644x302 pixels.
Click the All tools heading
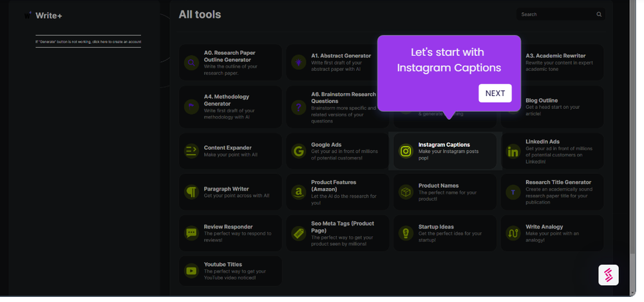pyautogui.click(x=200, y=15)
